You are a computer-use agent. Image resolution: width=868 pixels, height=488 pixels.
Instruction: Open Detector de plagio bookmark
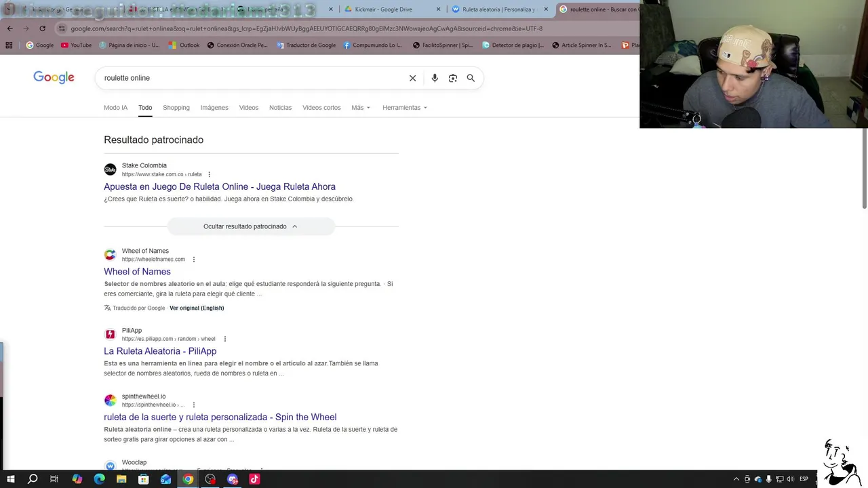click(x=513, y=45)
